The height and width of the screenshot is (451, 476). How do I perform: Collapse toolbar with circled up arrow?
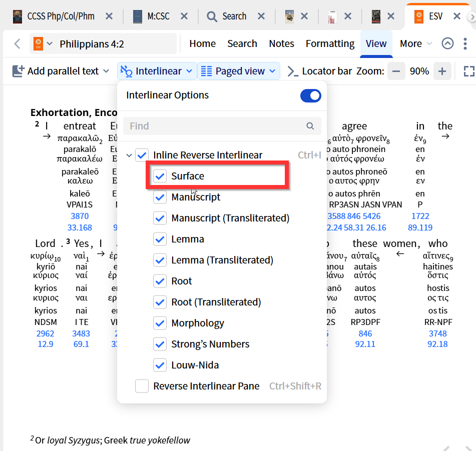(x=447, y=43)
